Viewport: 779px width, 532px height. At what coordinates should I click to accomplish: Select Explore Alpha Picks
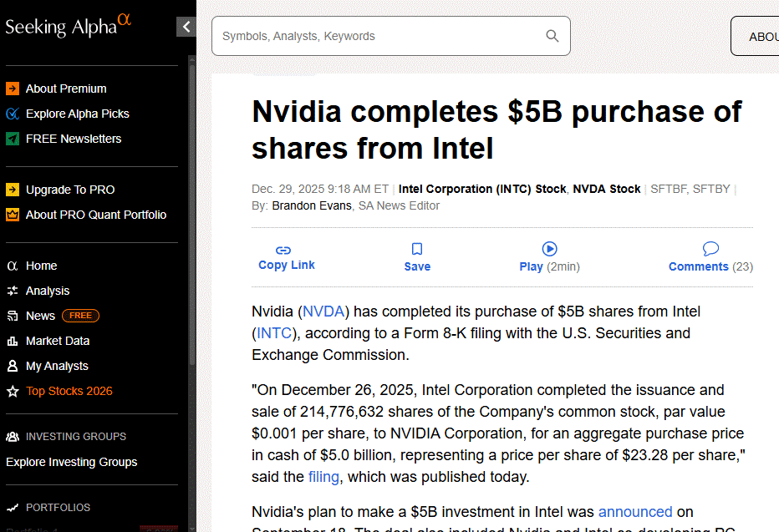(77, 114)
